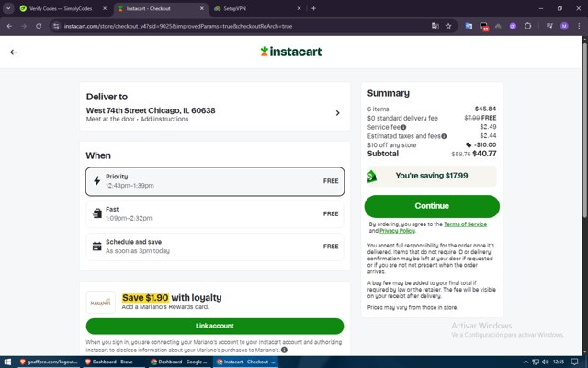Select the Priority delivery option
588x368 pixels.
tap(215, 181)
